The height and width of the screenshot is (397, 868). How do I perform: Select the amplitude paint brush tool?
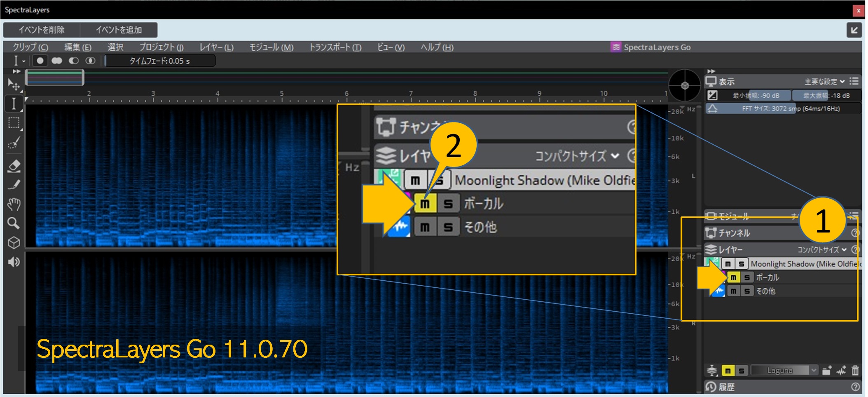(14, 185)
